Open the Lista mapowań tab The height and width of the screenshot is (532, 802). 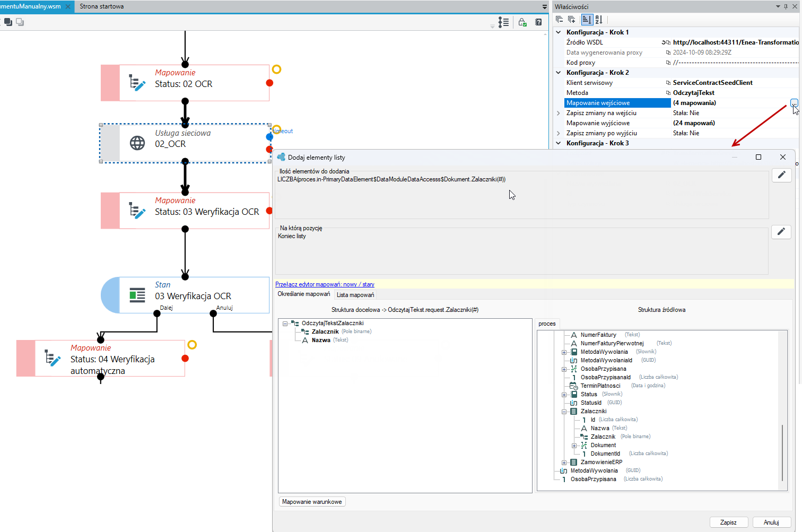point(355,295)
